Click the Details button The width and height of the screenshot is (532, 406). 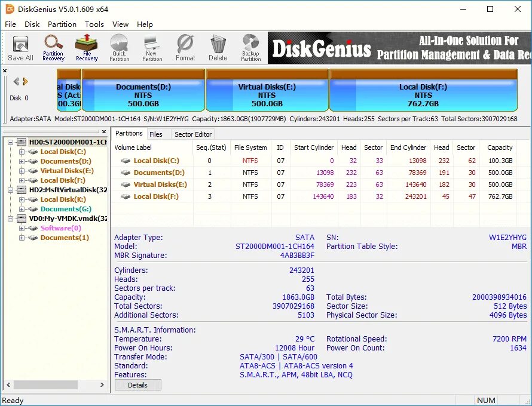pos(137,385)
